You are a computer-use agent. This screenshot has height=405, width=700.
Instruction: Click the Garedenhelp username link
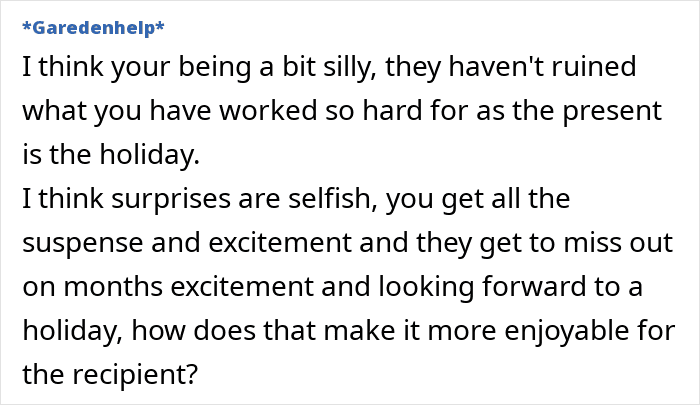[x=91, y=28]
